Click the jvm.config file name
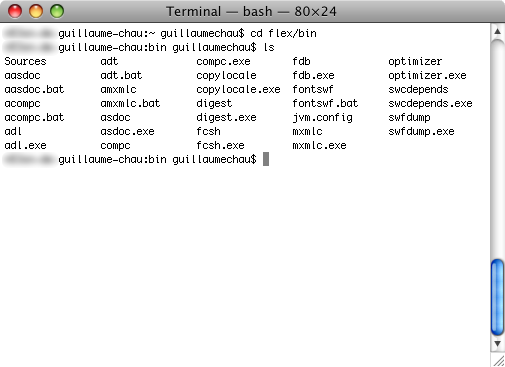The image size is (505, 367). click(x=322, y=118)
